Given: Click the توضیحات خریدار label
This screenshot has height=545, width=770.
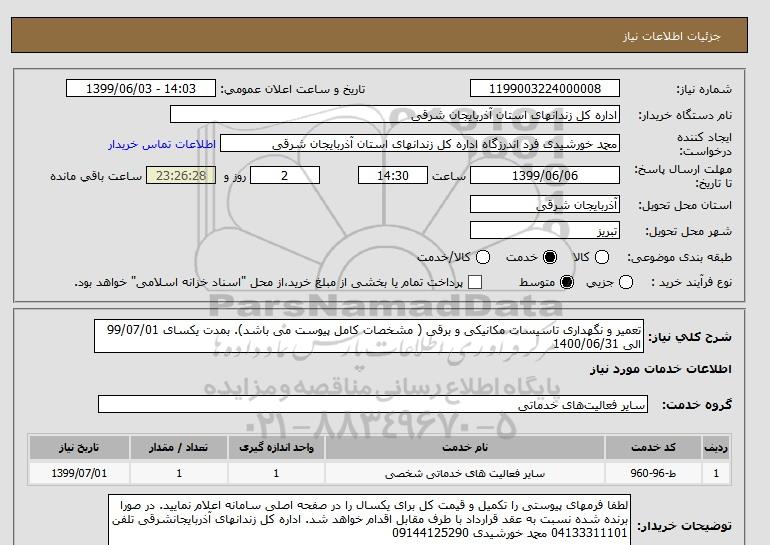Looking at the screenshot, I should tap(685, 526).
